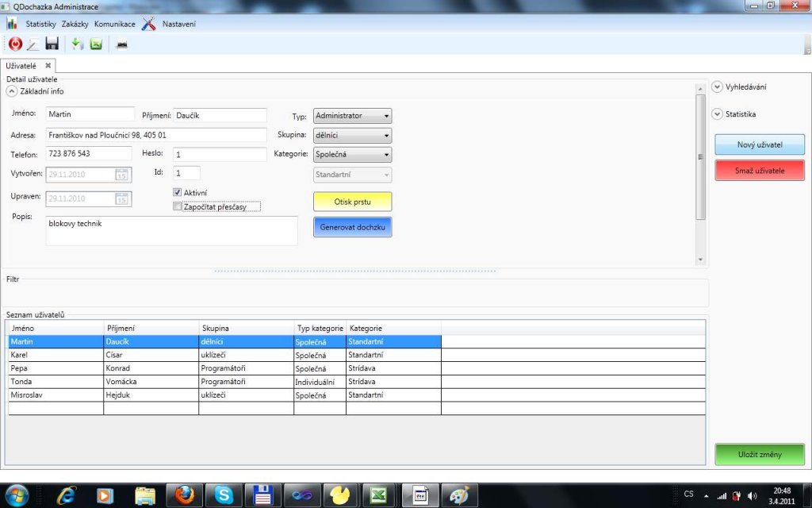Toggle the Započítat přesčasy checkbox
Image resolution: width=812 pixels, height=508 pixels.
click(x=177, y=206)
